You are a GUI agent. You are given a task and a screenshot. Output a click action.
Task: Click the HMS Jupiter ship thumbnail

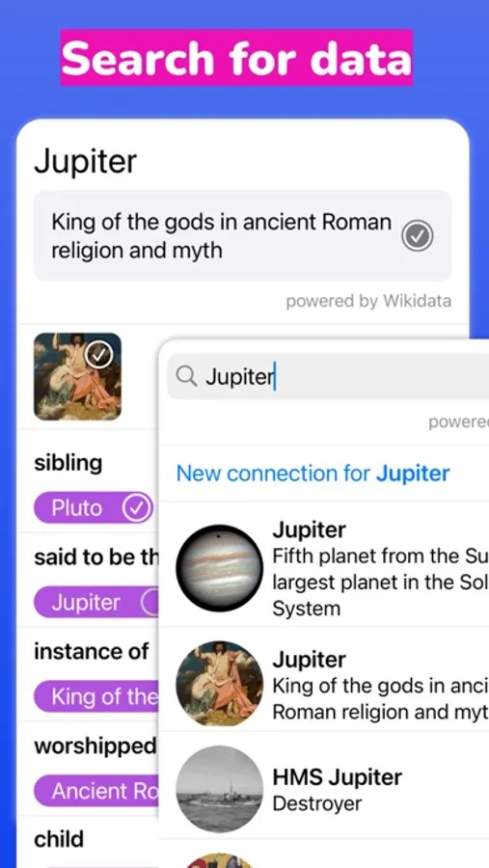(x=219, y=789)
